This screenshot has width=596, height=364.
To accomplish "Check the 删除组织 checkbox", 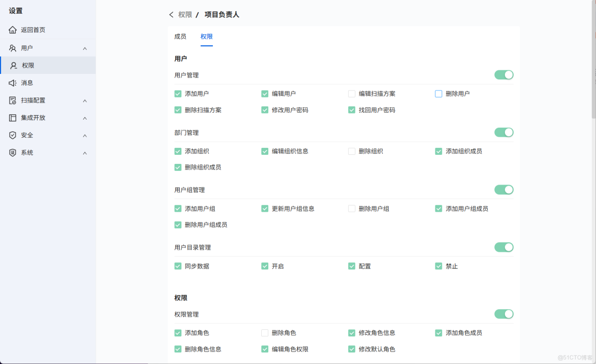I will click(x=351, y=151).
